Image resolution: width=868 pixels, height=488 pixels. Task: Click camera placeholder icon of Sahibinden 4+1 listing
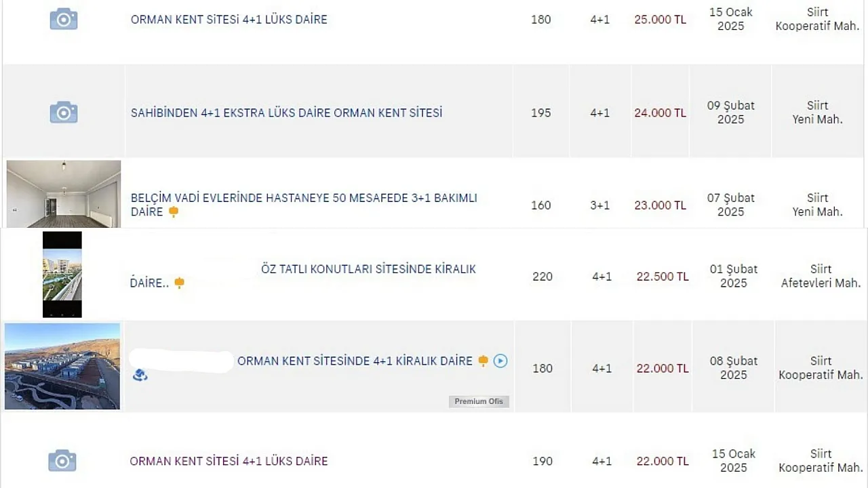point(64,112)
